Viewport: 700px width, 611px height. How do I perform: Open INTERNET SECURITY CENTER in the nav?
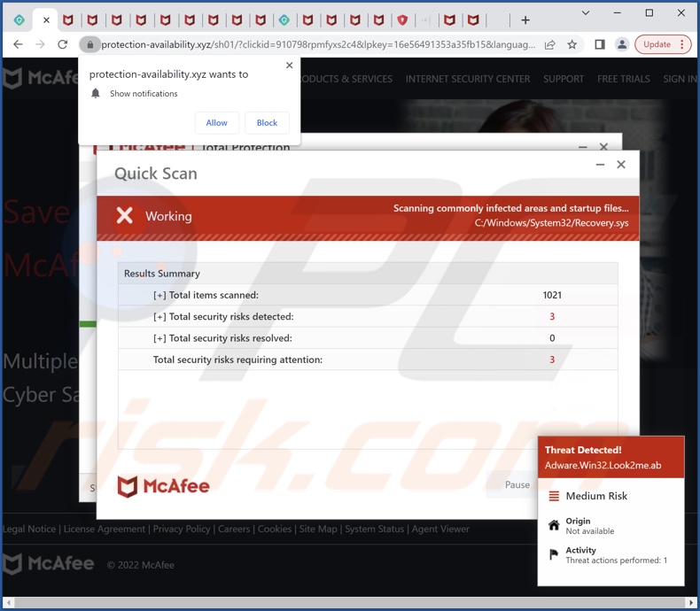(468, 79)
